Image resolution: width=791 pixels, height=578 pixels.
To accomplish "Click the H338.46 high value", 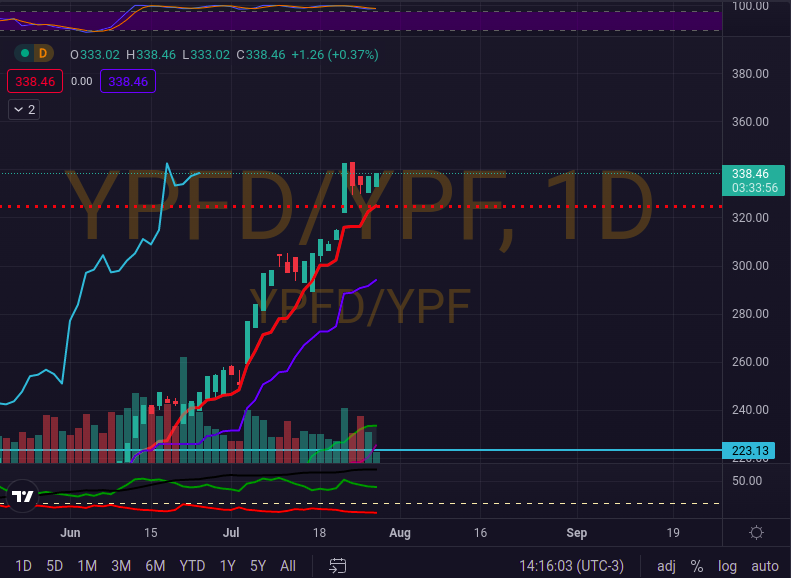I will pyautogui.click(x=151, y=54).
